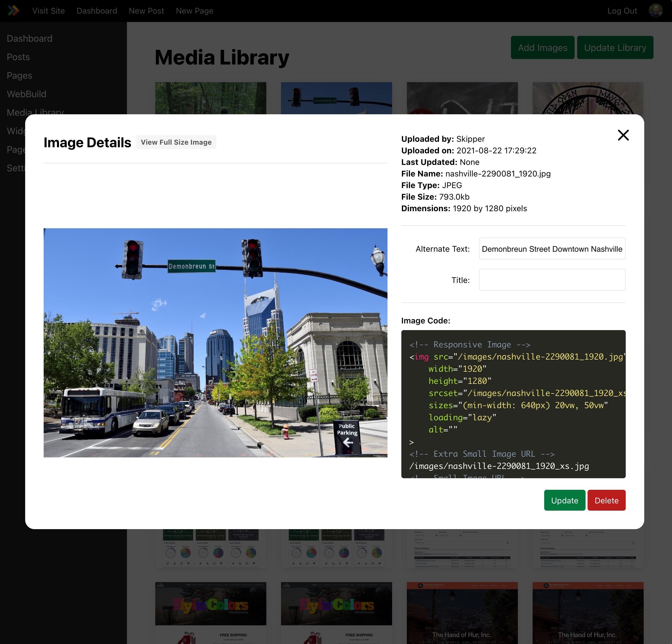Click file name nashville-2290081_1920.jpg text
Viewport: 672px width, 644px height.
(498, 174)
